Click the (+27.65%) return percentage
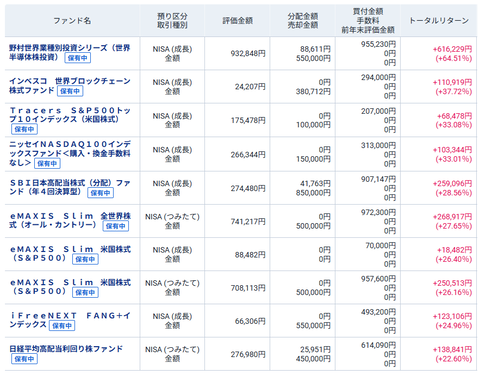 tap(454, 226)
